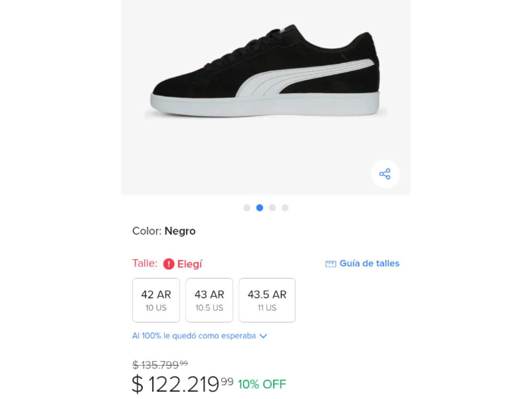Choose size 42 AR

[x=156, y=300]
